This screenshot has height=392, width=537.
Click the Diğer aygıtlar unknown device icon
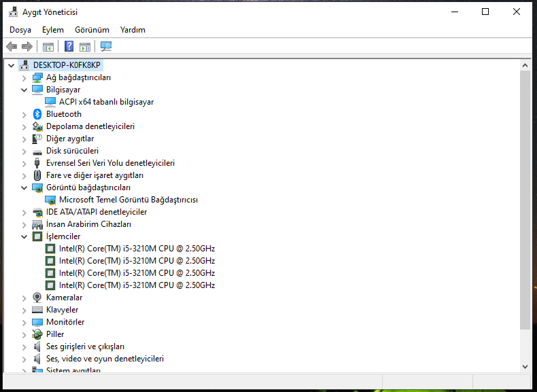tap(37, 139)
